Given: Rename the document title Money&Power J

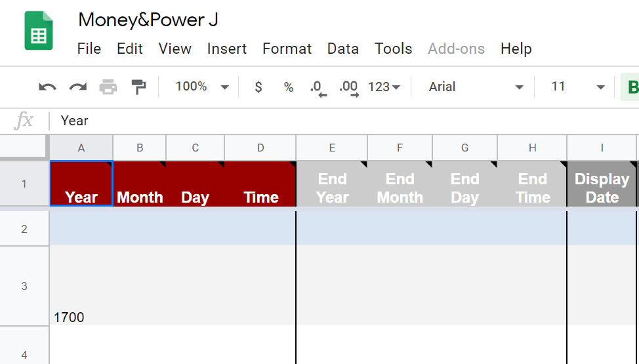Looking at the screenshot, I should [148, 20].
